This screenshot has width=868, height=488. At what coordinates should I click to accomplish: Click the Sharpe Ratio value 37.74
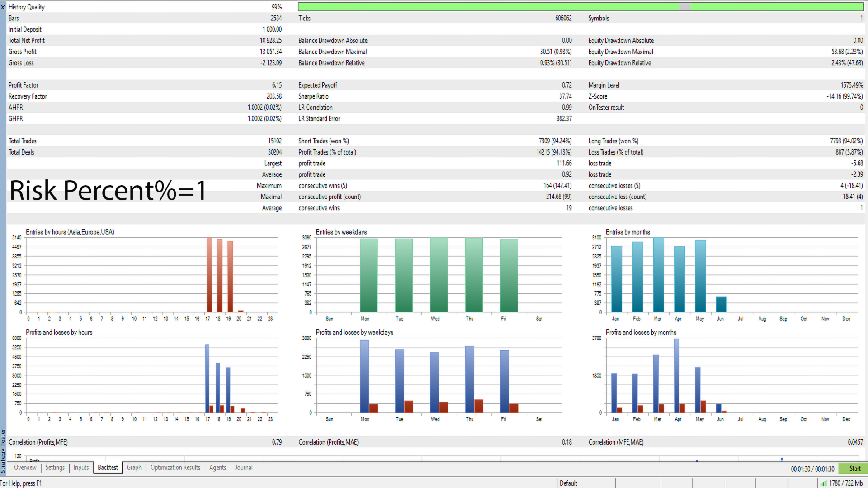(x=565, y=96)
